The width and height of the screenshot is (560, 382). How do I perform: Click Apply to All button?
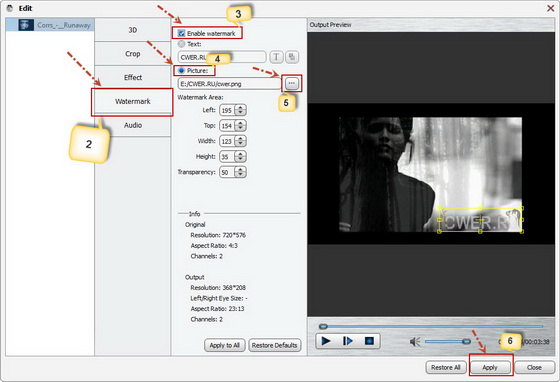(x=224, y=345)
